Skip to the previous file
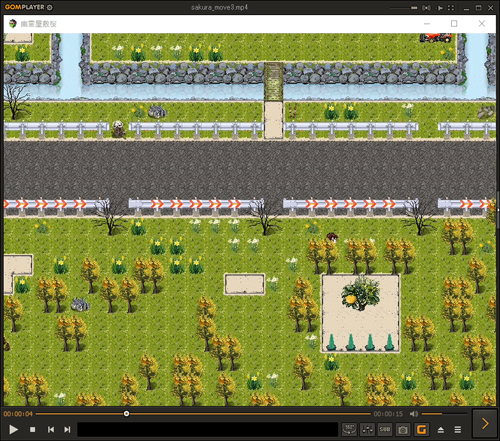The height and width of the screenshot is (441, 500). (x=51, y=429)
